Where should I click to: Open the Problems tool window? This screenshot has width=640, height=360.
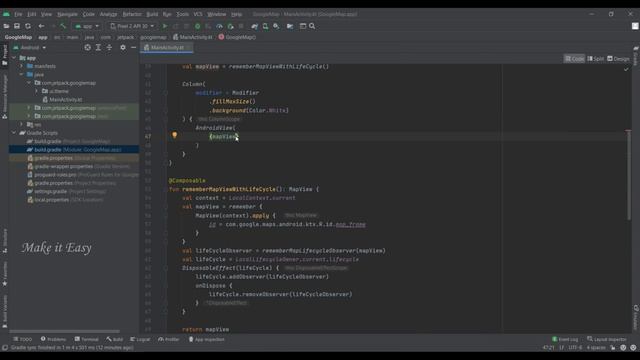(x=53, y=339)
